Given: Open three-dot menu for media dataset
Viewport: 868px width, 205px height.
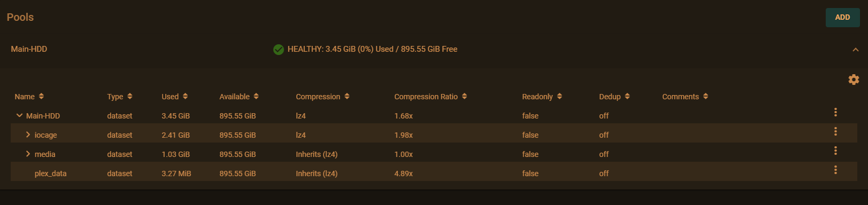Looking at the screenshot, I should [835, 151].
